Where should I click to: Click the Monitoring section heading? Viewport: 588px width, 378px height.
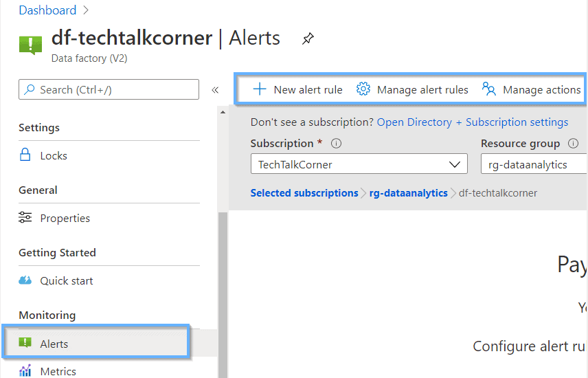point(47,315)
